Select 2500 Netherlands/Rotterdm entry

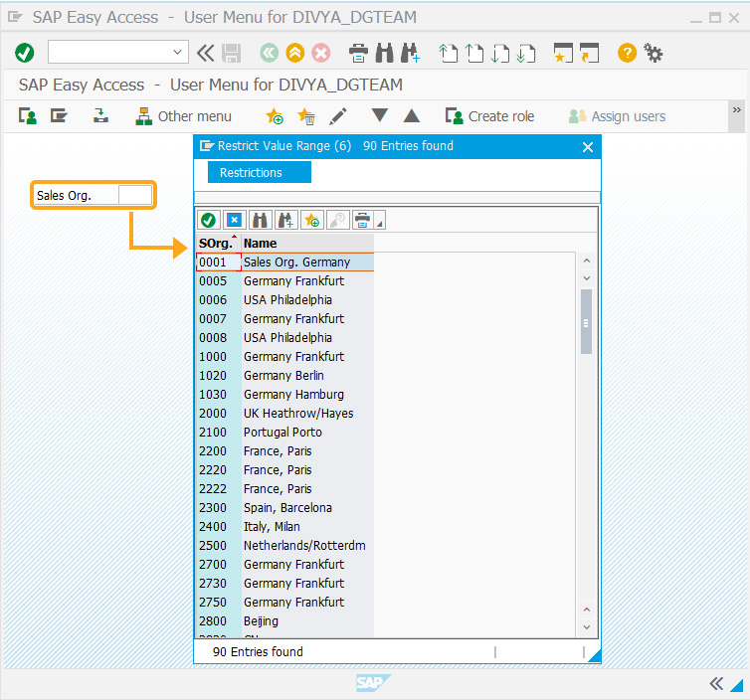(285, 546)
